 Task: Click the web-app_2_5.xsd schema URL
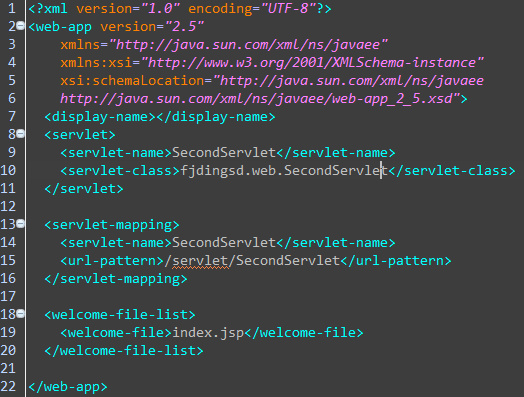[260, 99]
